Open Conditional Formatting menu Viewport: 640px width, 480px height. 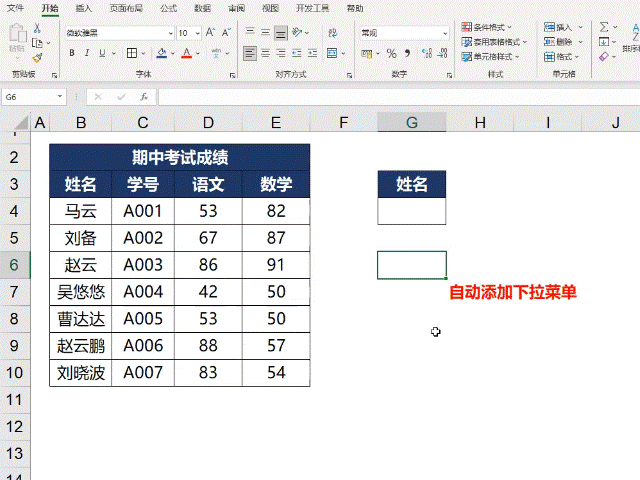487,27
